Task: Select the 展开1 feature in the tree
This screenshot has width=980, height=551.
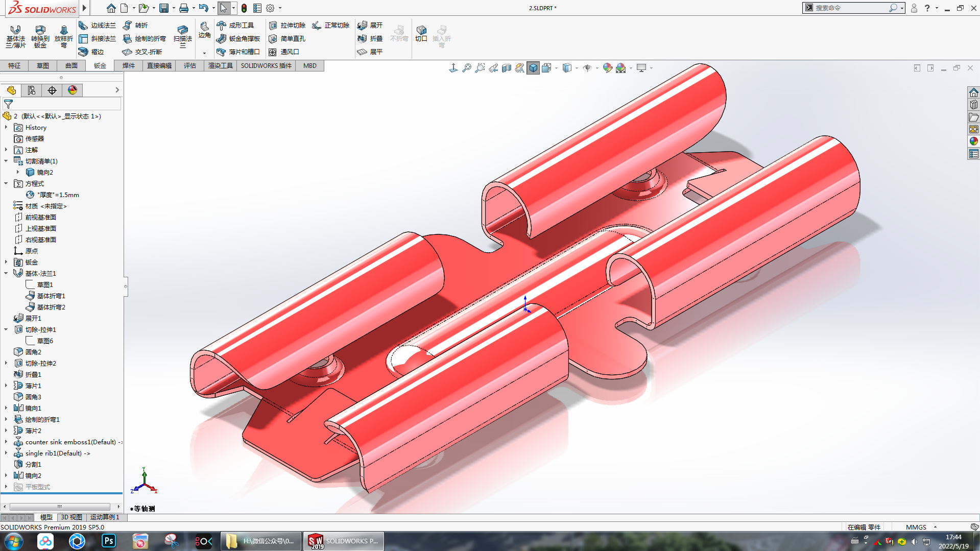Action: pos(28,318)
